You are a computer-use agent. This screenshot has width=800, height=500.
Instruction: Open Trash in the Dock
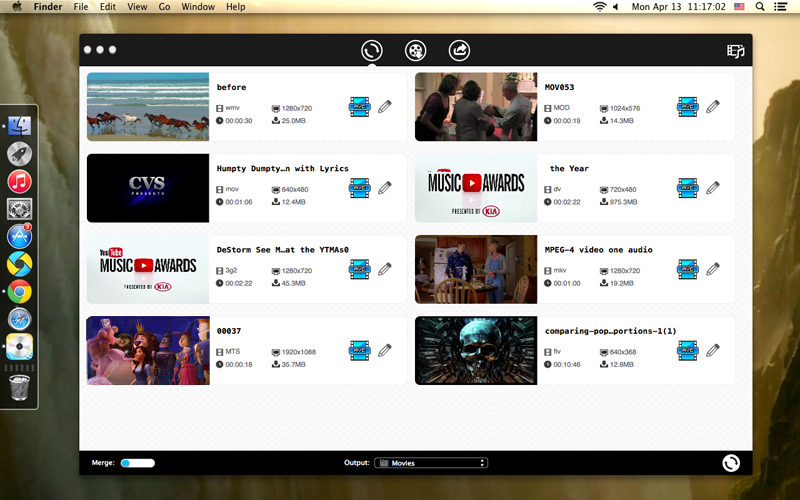click(x=19, y=388)
